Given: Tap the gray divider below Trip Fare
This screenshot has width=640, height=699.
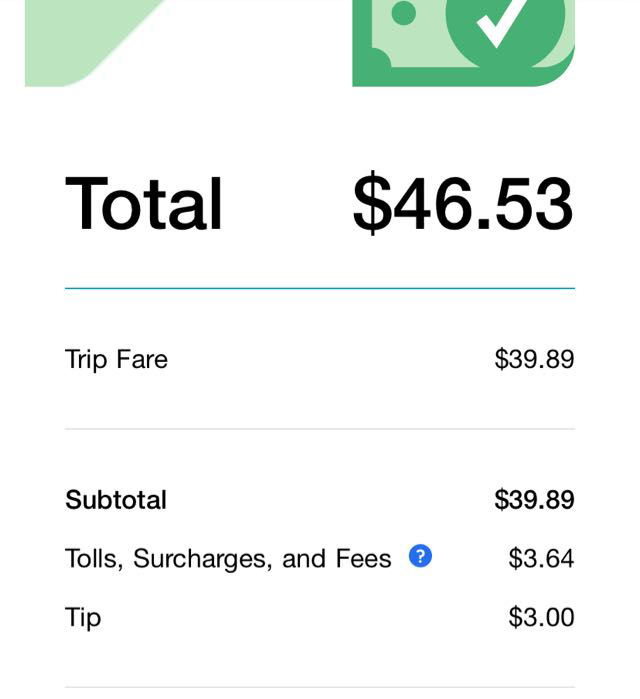Looking at the screenshot, I should click(320, 429).
